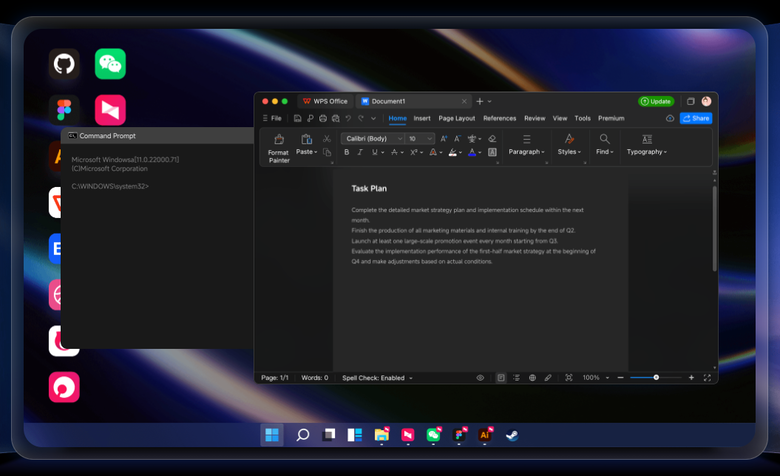The image size is (780, 476).
Task: Click the zoom slider handle
Action: tap(656, 378)
